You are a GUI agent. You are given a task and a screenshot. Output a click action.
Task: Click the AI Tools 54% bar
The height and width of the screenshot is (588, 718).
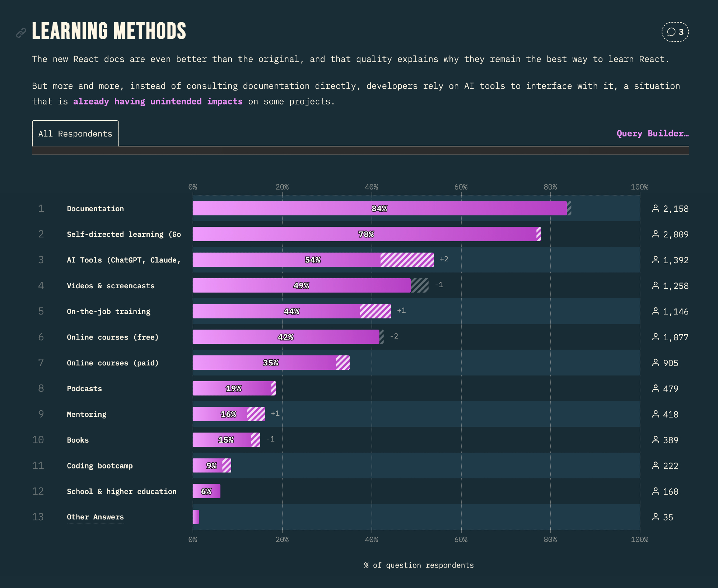(x=313, y=260)
